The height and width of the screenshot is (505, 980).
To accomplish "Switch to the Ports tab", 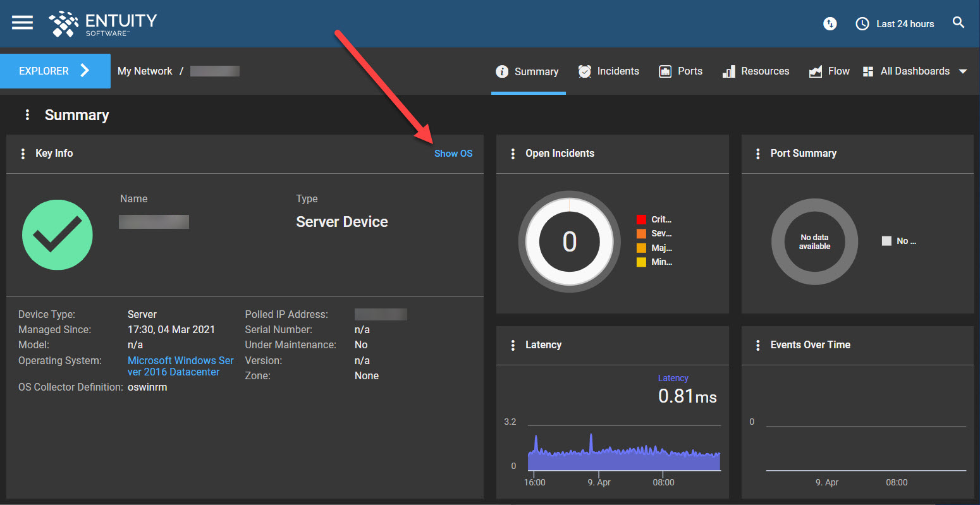I will coord(681,71).
